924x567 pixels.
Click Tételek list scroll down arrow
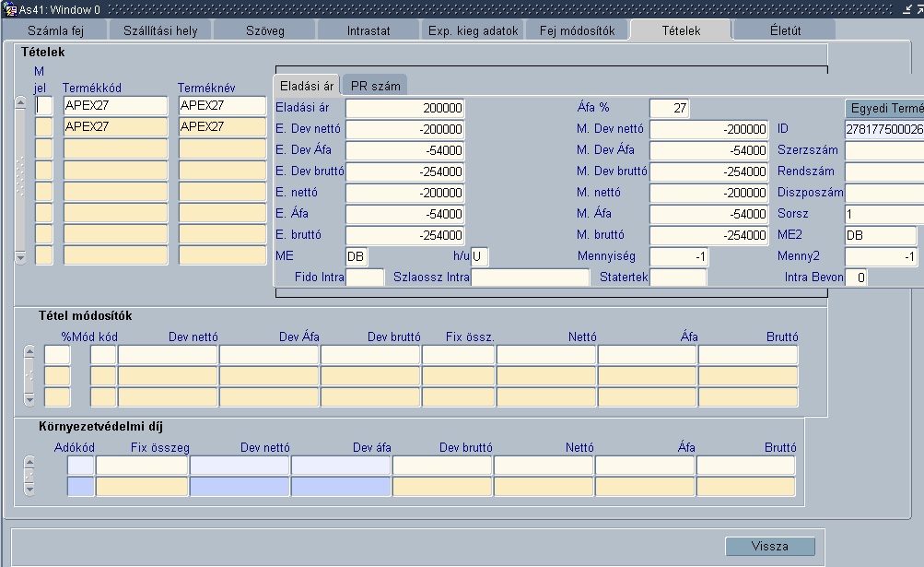pos(20,258)
